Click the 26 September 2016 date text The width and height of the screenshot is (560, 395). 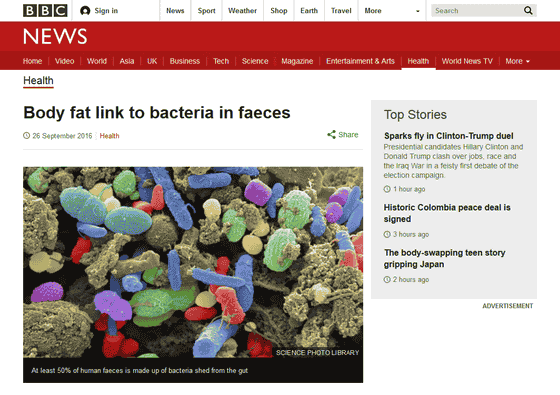coord(62,136)
